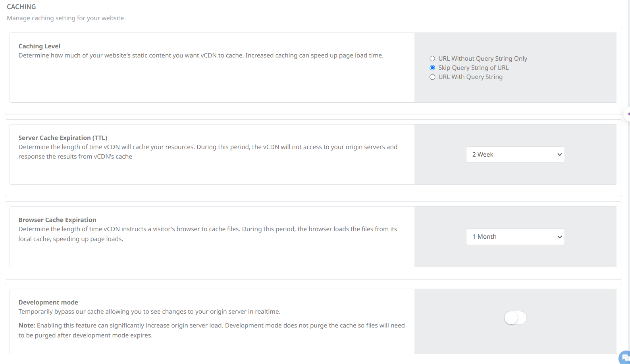The width and height of the screenshot is (630, 364).
Task: Open the Server Cache Expiration dropdown
Action: pos(515,155)
